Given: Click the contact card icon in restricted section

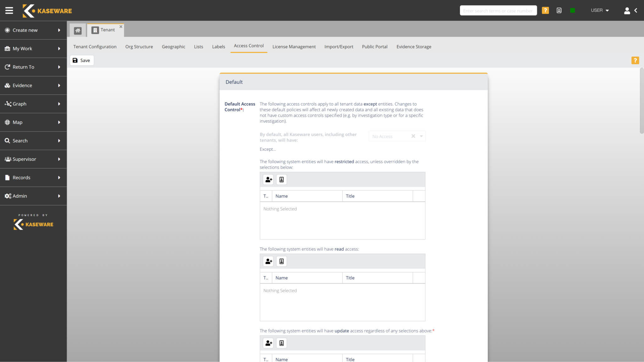Looking at the screenshot, I should tap(281, 179).
